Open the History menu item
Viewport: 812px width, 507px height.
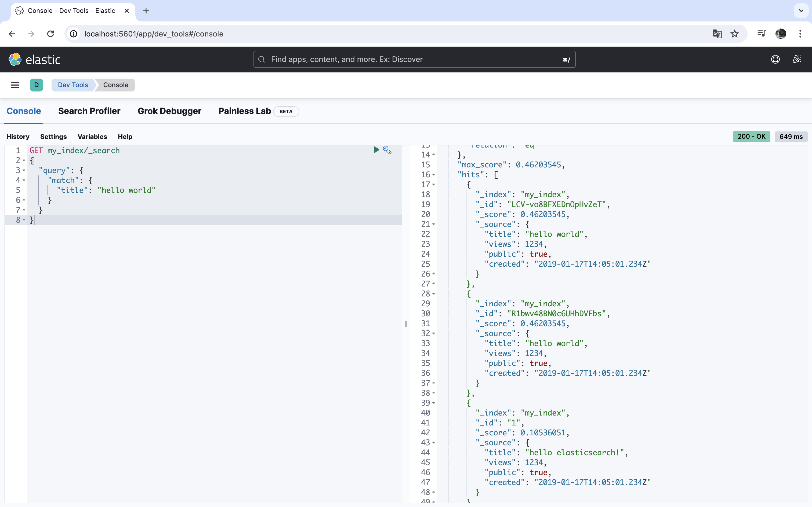tap(18, 137)
